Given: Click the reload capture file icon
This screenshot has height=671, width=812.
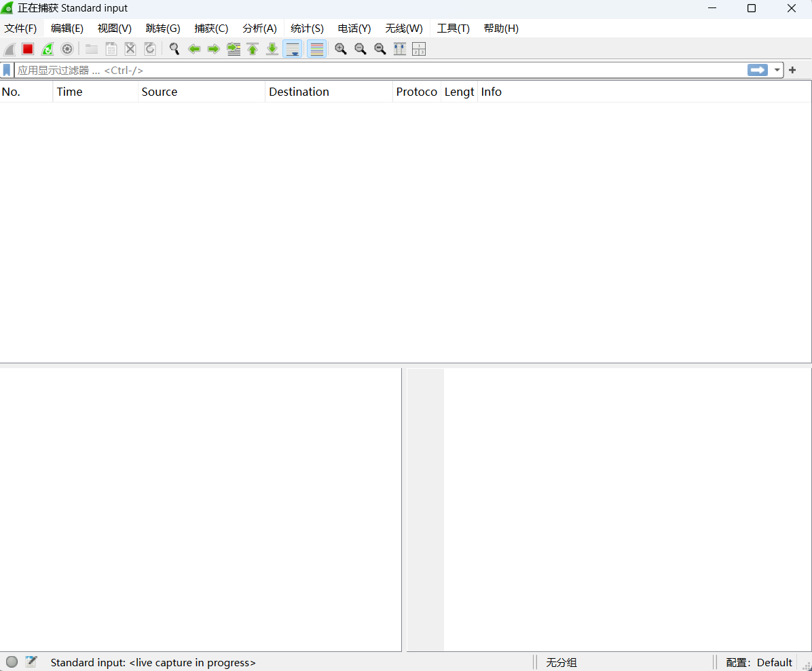Looking at the screenshot, I should (150, 49).
